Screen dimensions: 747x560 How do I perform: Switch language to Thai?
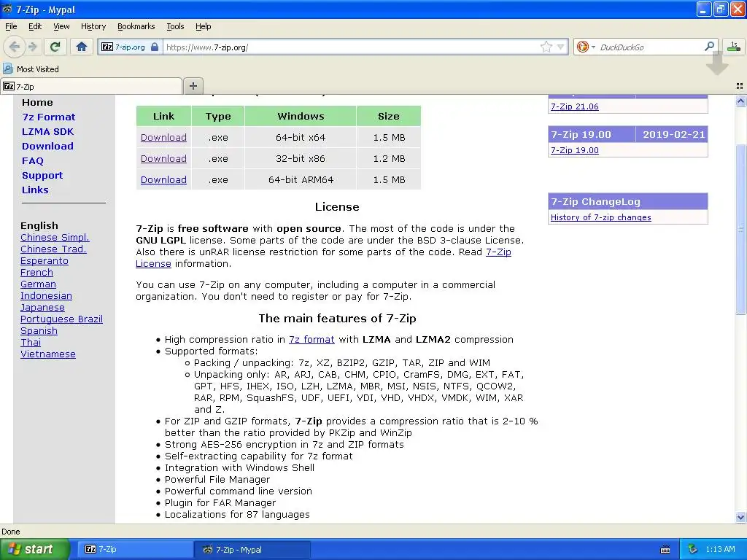pyautogui.click(x=31, y=343)
